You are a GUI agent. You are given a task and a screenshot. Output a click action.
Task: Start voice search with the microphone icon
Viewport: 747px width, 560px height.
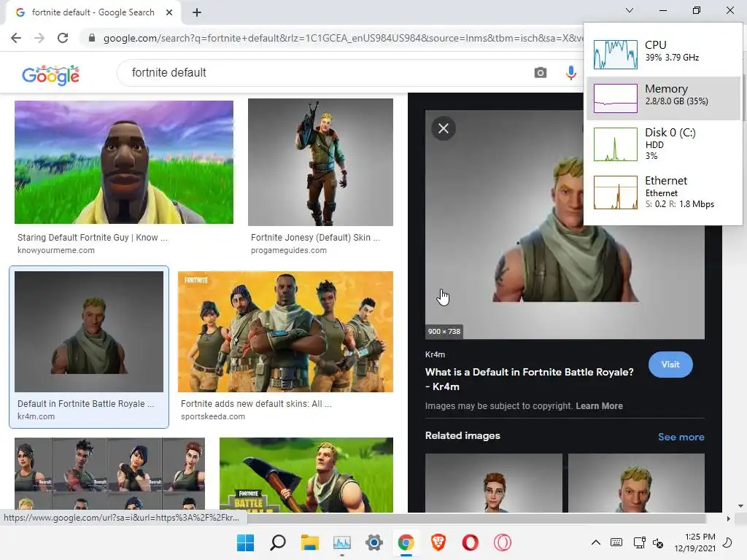coord(570,73)
